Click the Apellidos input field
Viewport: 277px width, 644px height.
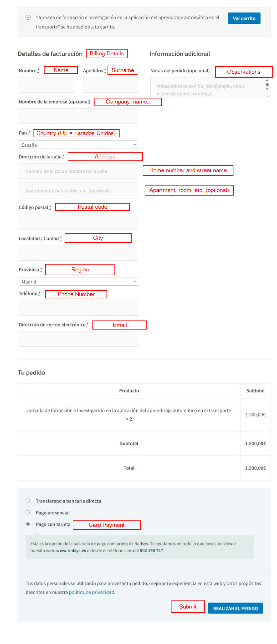tap(111, 85)
